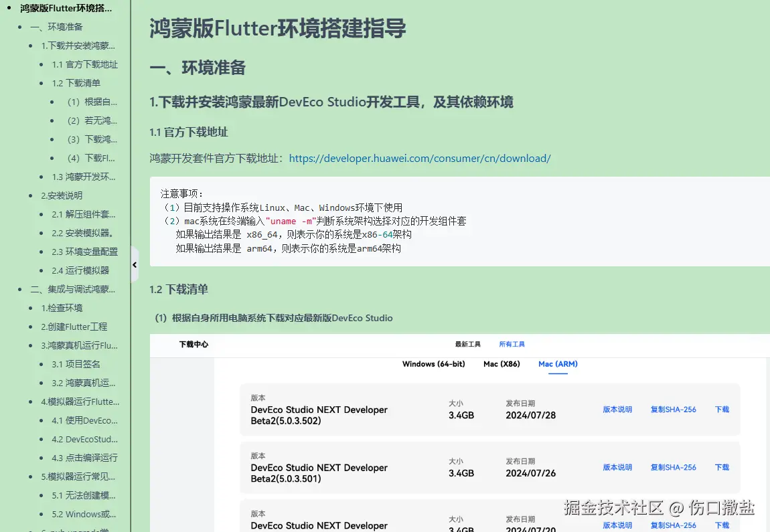Click 下载中心 heading in download page
770x532 pixels.
click(194, 344)
